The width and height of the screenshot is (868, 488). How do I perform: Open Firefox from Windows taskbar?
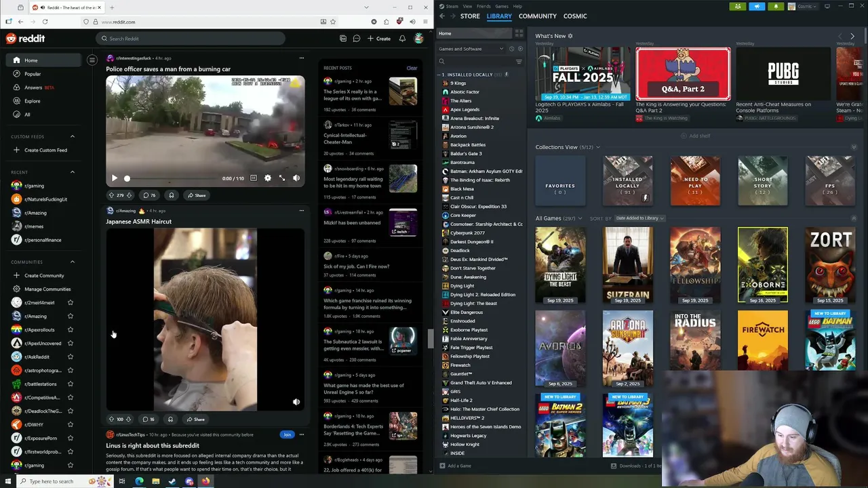click(x=205, y=481)
